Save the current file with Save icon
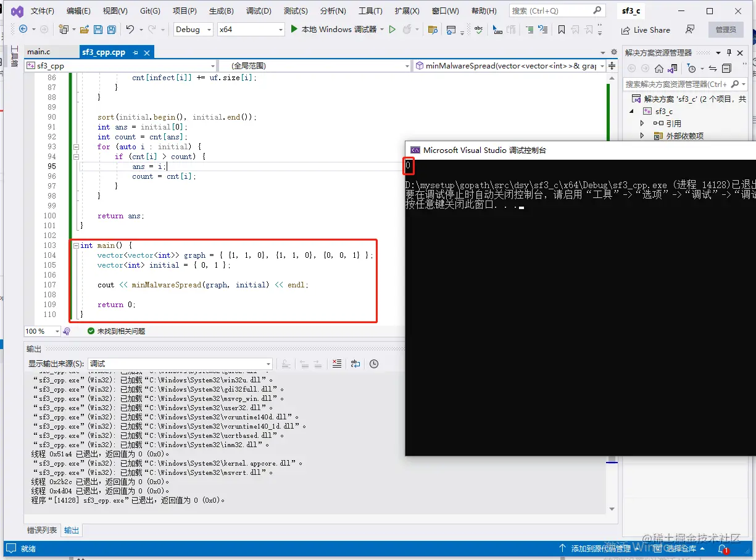Viewport: 756px width, 560px height. (x=98, y=29)
